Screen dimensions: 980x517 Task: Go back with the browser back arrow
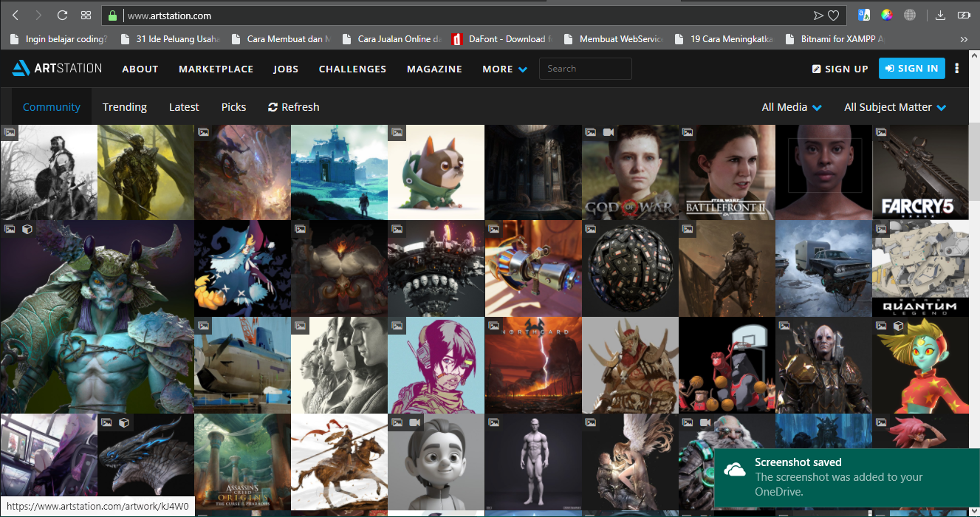click(x=16, y=15)
